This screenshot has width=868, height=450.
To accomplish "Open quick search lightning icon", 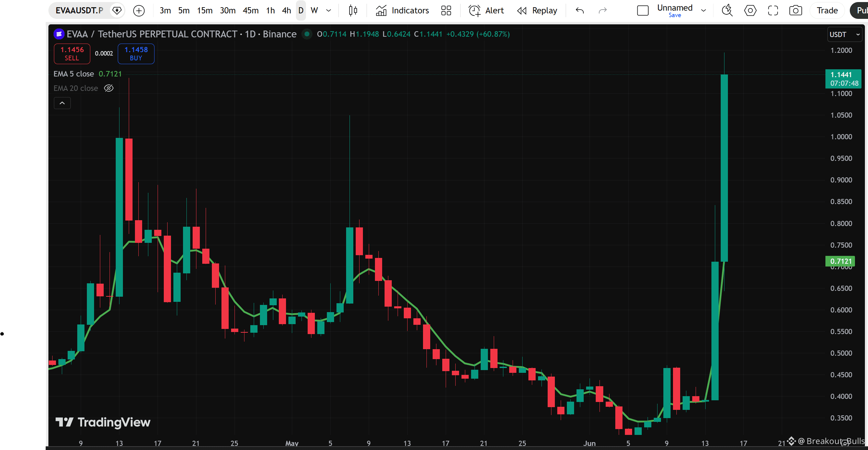I will click(x=727, y=11).
